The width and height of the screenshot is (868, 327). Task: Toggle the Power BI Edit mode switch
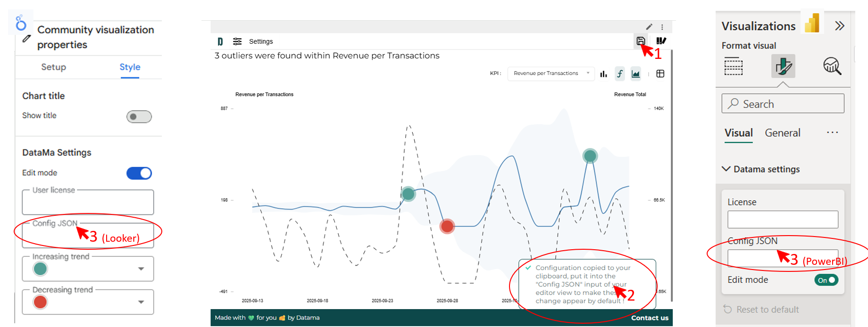point(826,280)
